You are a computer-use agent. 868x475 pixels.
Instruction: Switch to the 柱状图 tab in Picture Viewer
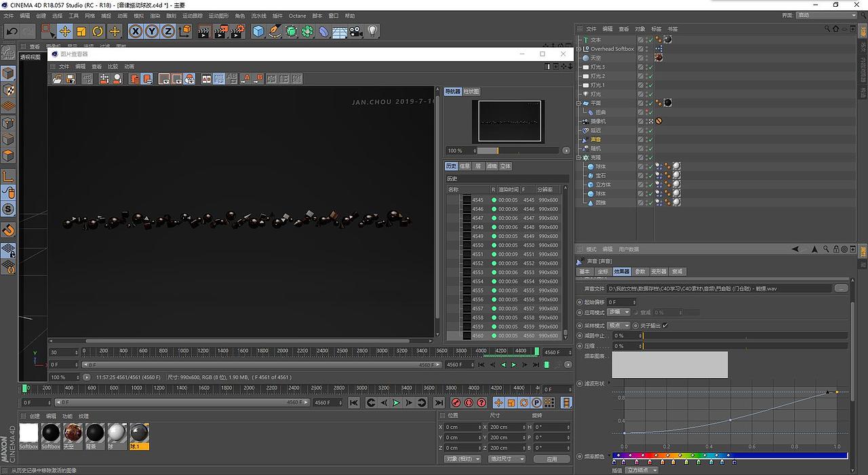(x=471, y=91)
